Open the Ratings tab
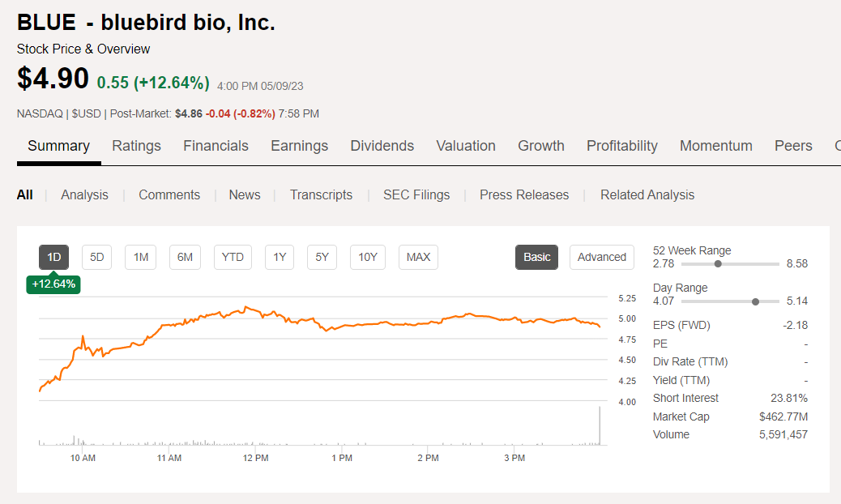This screenshot has width=841, height=504. pyautogui.click(x=136, y=146)
